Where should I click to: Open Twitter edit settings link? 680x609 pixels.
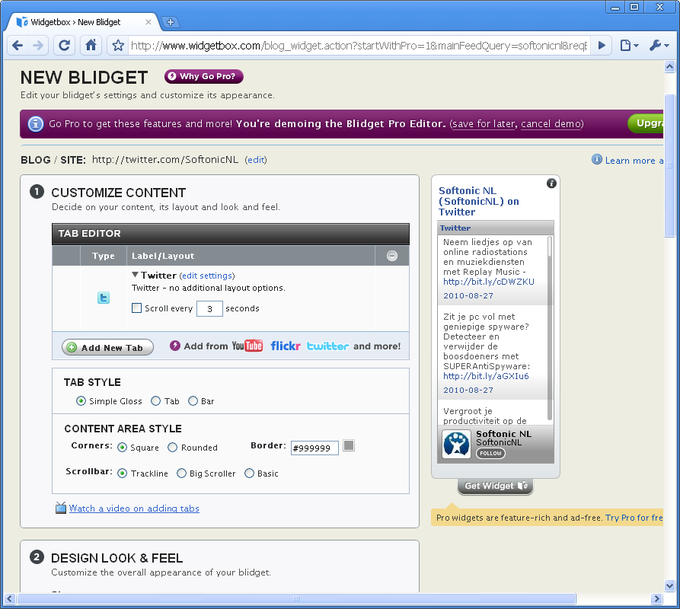coord(207,276)
